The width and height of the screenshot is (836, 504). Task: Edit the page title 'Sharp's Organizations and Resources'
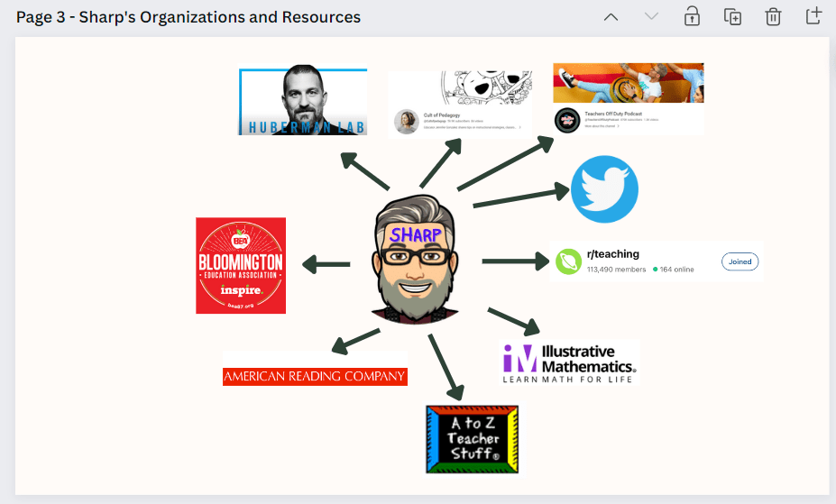tap(220, 17)
